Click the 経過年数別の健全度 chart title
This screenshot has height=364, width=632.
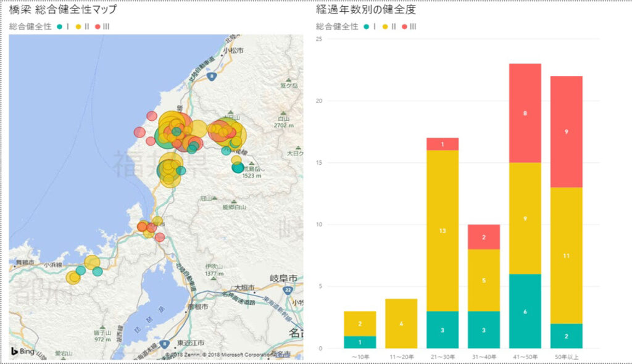[x=365, y=9]
